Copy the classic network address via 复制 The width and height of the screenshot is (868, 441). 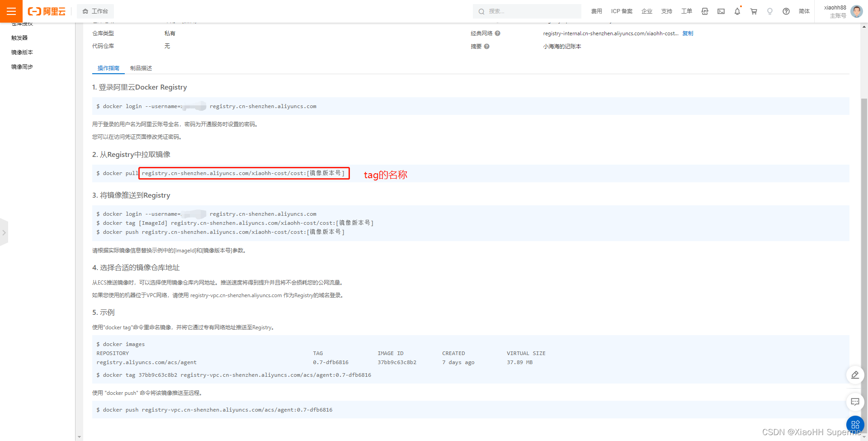click(x=688, y=33)
